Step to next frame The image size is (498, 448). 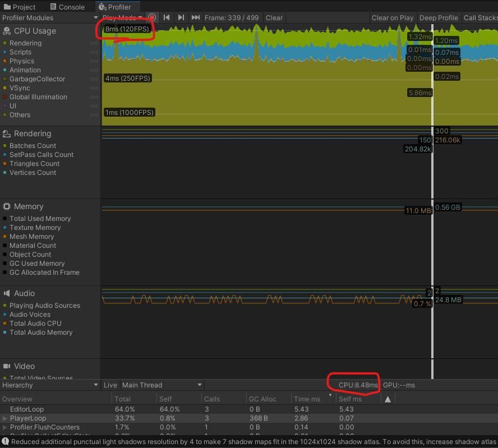click(181, 17)
